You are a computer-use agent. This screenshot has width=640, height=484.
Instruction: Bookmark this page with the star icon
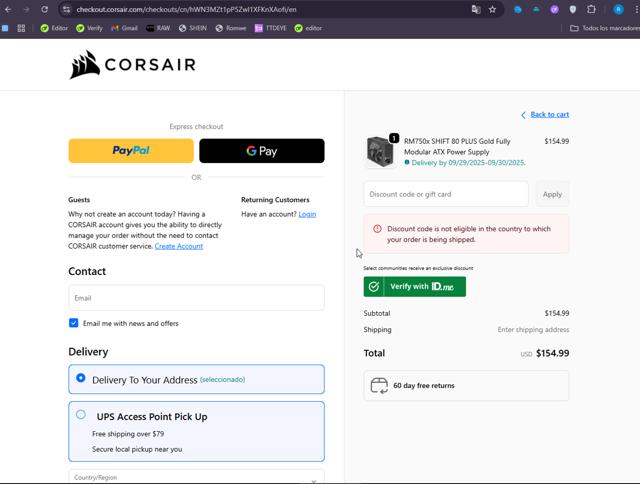(x=493, y=9)
